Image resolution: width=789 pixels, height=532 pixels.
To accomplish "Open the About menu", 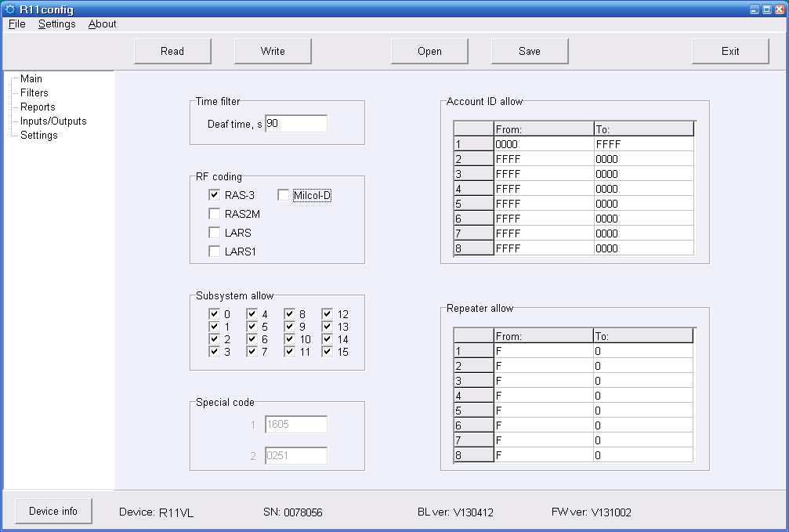I will pos(102,24).
